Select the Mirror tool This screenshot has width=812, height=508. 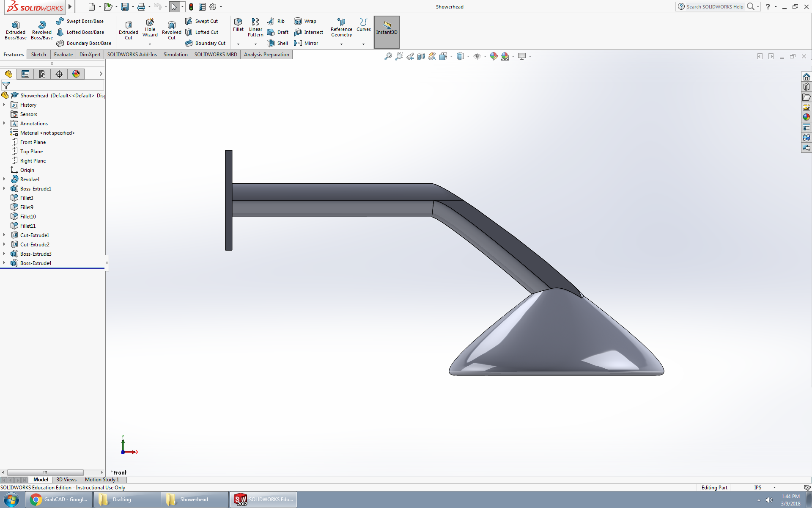(x=306, y=43)
